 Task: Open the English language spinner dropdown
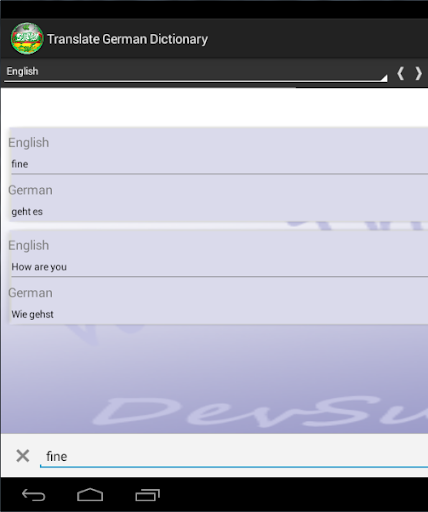pyautogui.click(x=196, y=72)
